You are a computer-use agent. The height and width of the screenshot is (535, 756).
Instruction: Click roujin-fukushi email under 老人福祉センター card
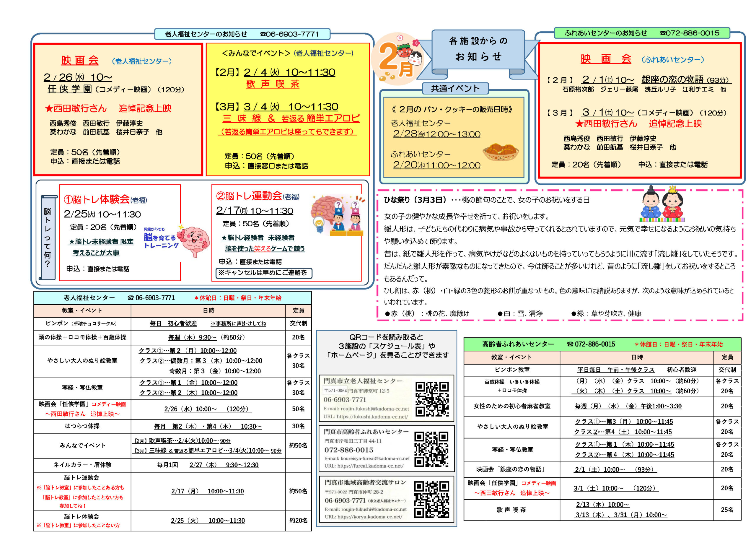(375, 409)
